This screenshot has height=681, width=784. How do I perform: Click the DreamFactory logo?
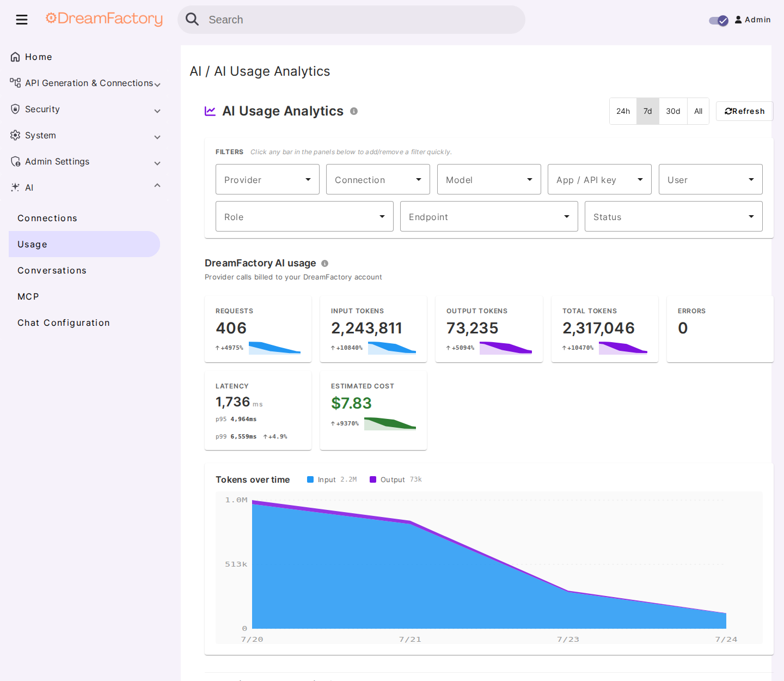[104, 19]
